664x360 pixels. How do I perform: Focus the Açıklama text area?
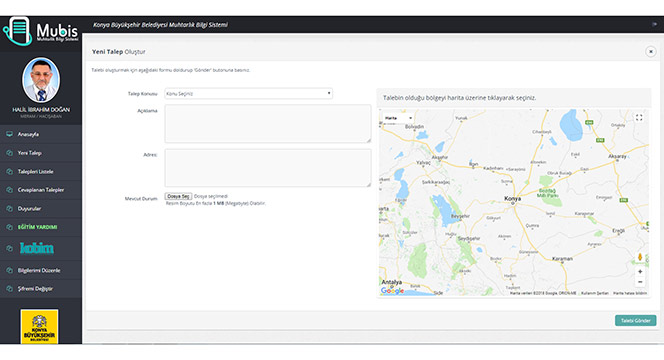268,124
